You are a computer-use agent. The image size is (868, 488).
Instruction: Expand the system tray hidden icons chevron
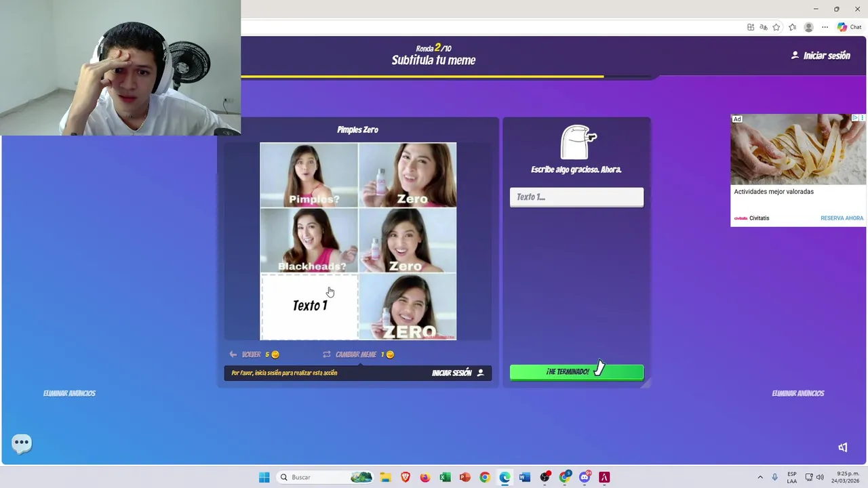pos(760,477)
